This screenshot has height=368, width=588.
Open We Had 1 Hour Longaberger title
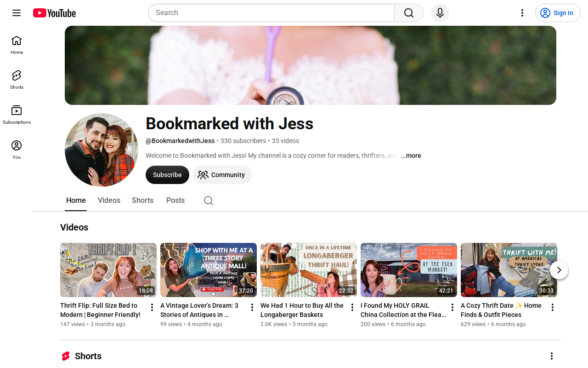tap(302, 310)
